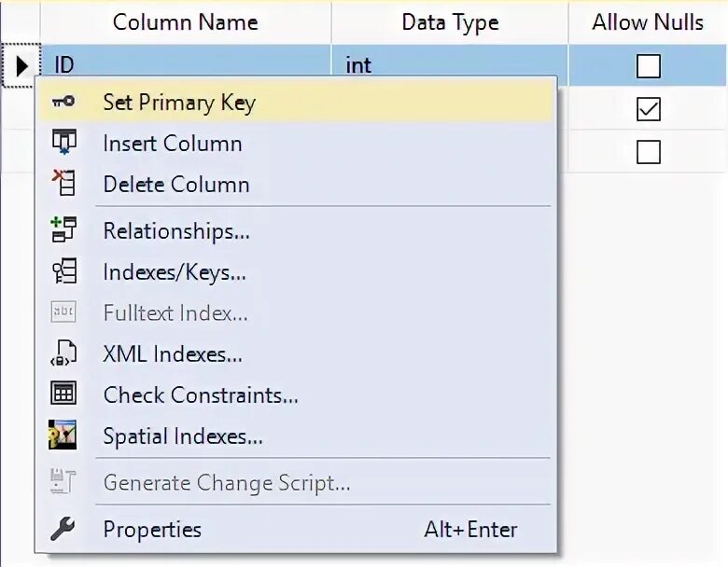Viewport: 728px width, 567px height.
Task: Click the Check Constraints table icon
Action: pos(63,394)
